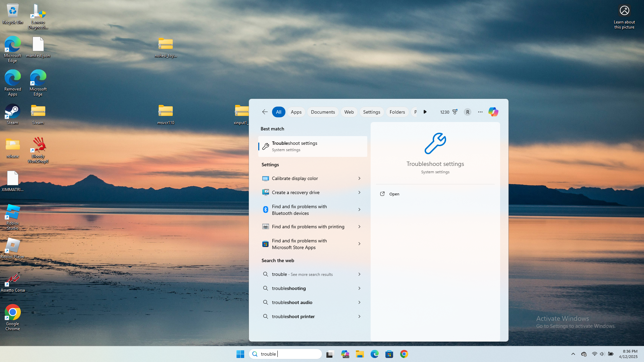Open Microsoft Edge from the taskbar
The height and width of the screenshot is (362, 644).
[x=375, y=354]
